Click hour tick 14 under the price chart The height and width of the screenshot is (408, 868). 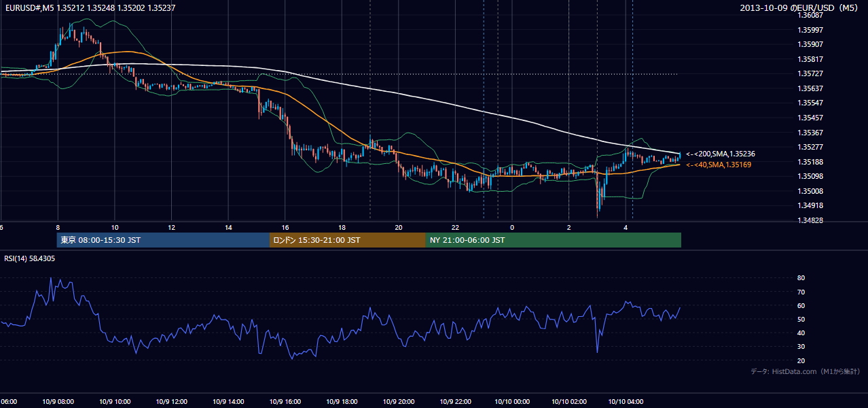click(228, 227)
